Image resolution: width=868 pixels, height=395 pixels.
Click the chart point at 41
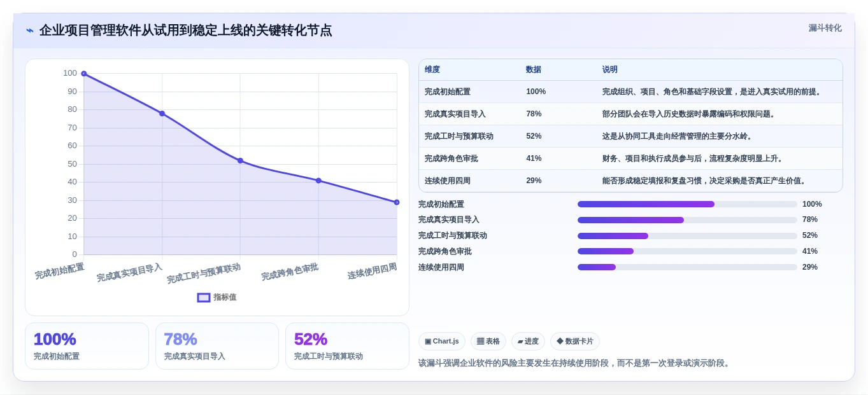click(318, 181)
